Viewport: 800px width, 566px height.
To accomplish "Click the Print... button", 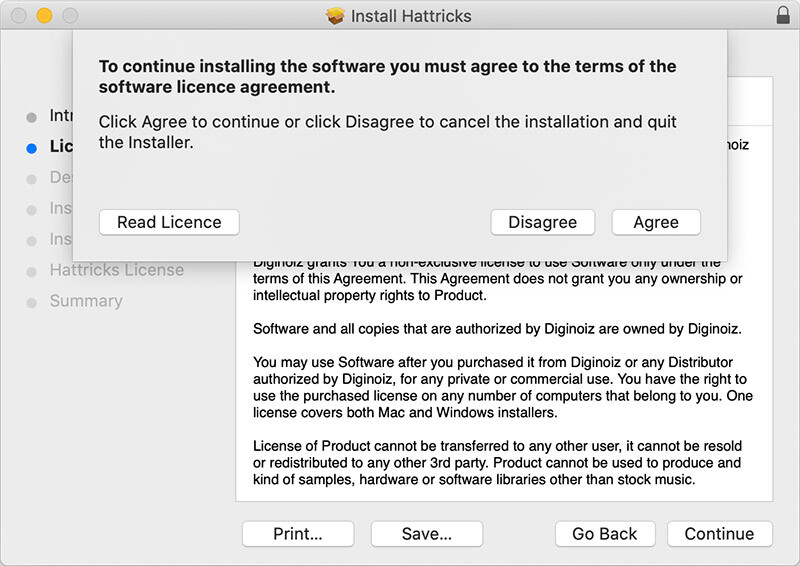I will click(297, 534).
